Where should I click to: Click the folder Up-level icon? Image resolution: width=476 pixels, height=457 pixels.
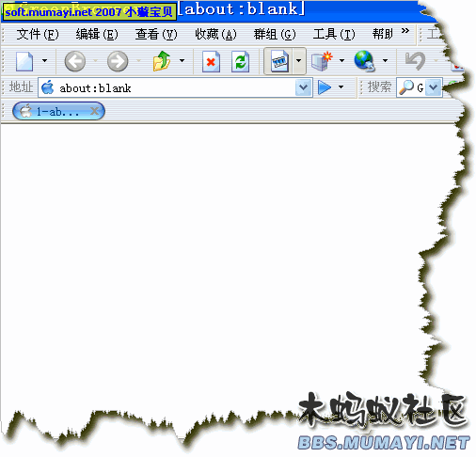(x=162, y=61)
